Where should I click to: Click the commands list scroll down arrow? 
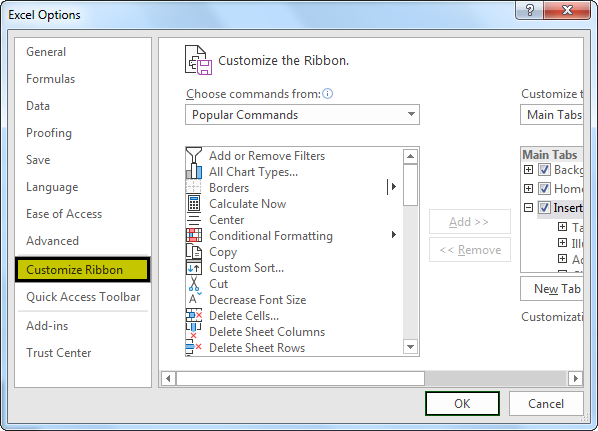[x=410, y=347]
